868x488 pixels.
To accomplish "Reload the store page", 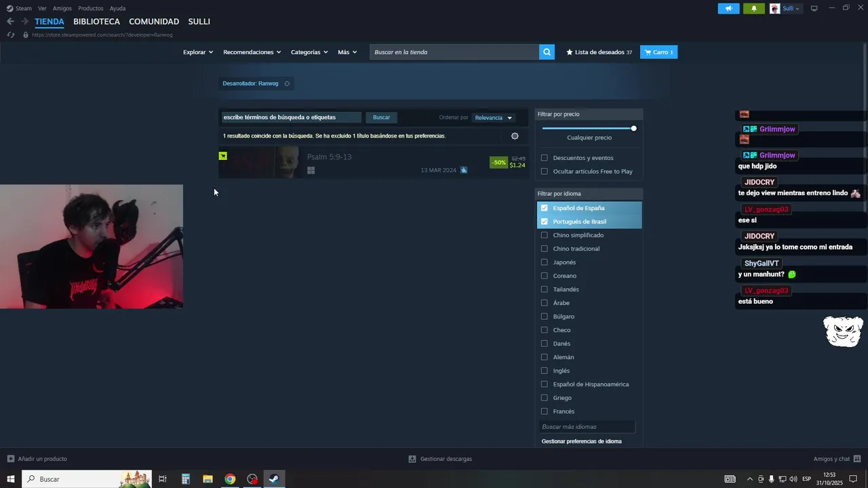I will pyautogui.click(x=10, y=35).
